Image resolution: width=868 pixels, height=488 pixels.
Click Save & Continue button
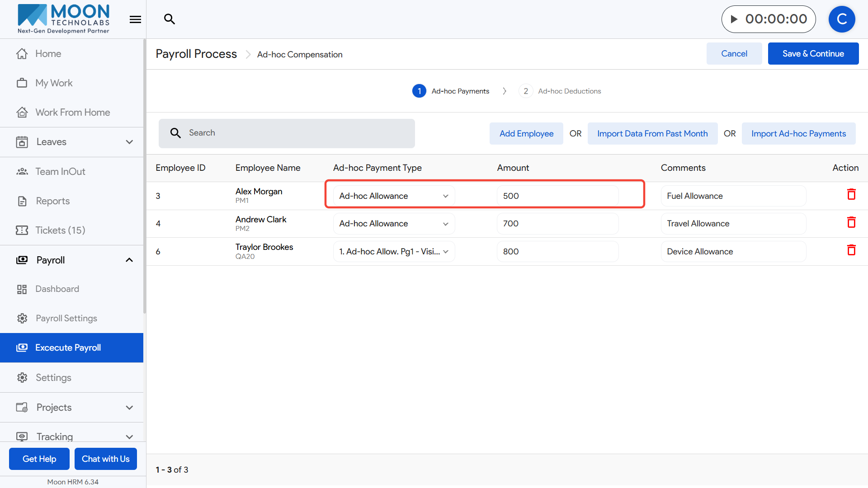[813, 54]
